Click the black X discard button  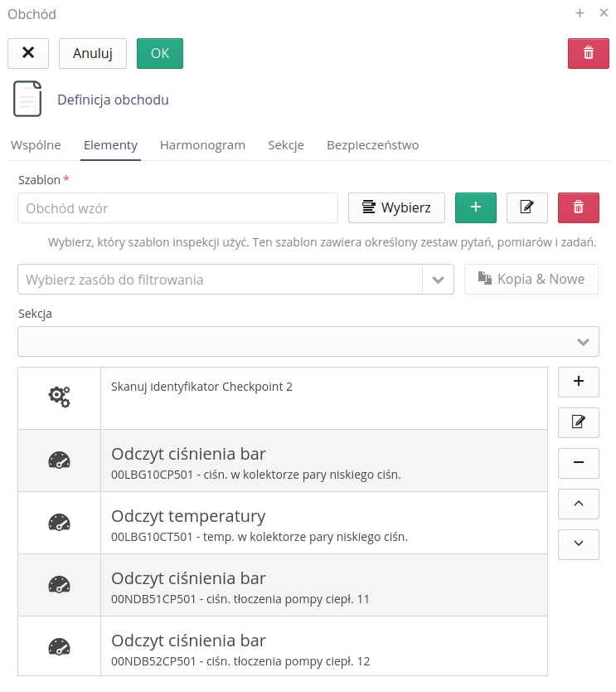[x=28, y=53]
